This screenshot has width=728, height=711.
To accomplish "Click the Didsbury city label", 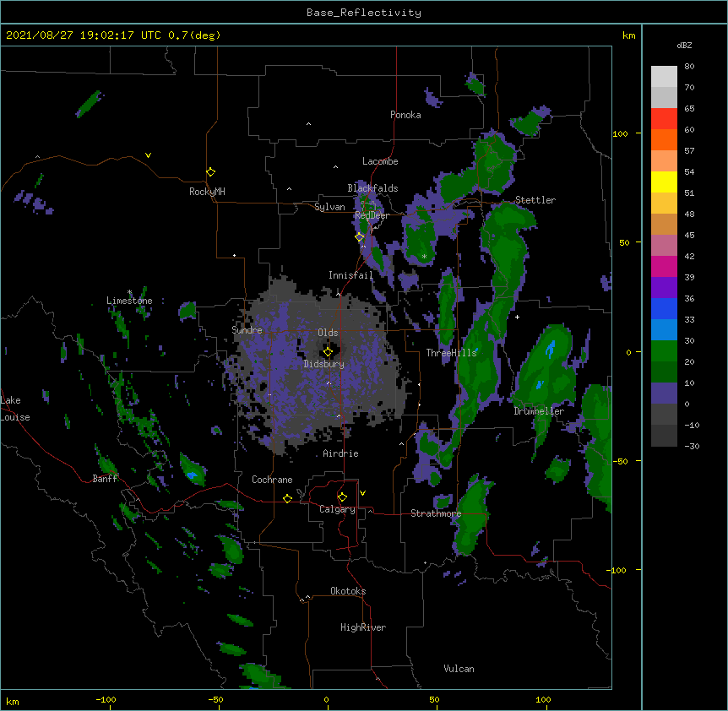I will pyautogui.click(x=324, y=364).
